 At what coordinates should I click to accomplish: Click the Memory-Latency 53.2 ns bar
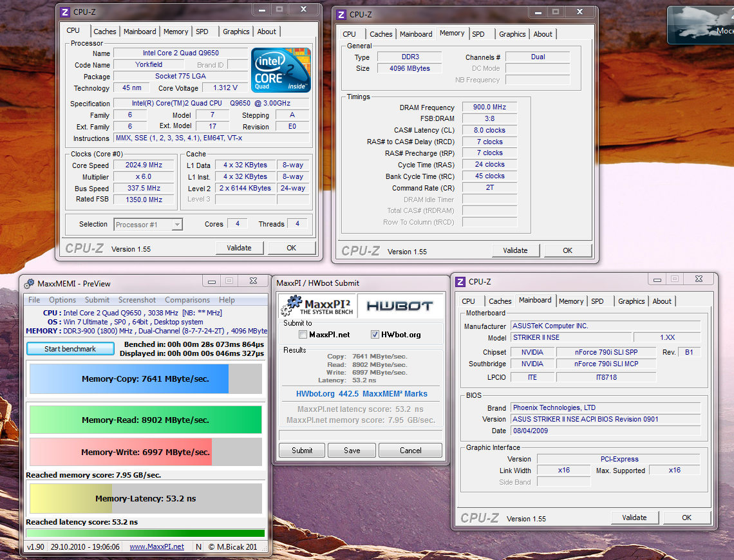click(x=146, y=499)
